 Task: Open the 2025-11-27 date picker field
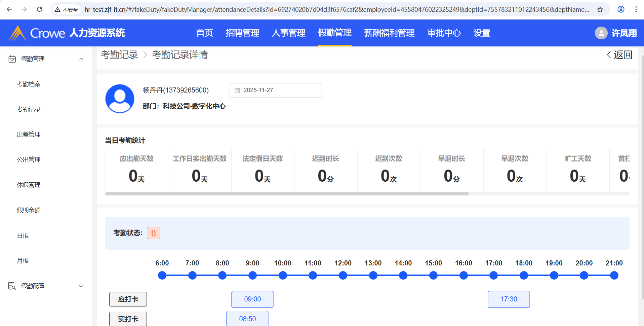coord(276,90)
